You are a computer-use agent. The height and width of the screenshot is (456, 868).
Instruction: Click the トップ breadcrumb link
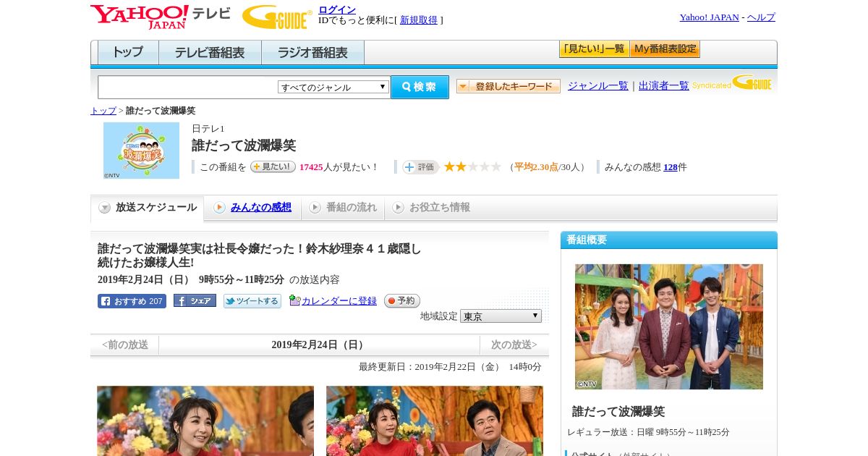tap(103, 111)
